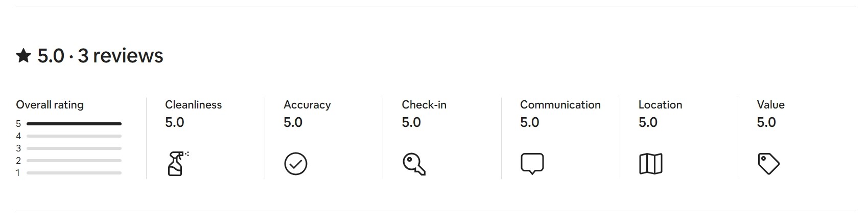Click the Cleanliness category label

(193, 105)
